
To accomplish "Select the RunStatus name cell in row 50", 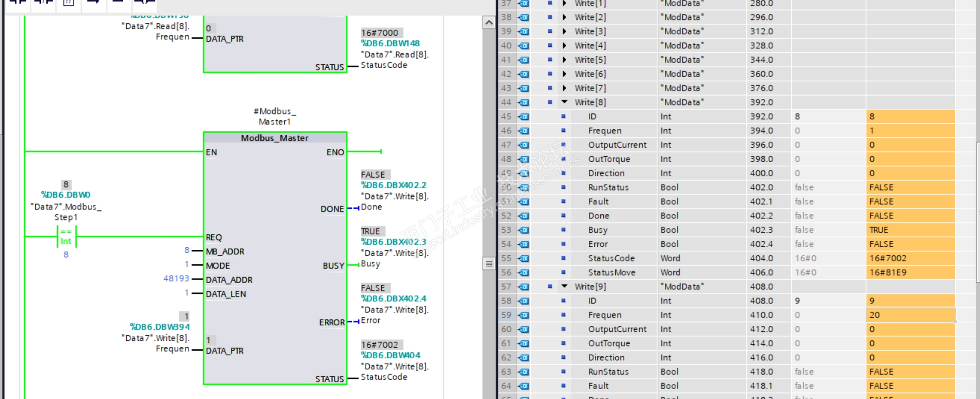I will click(608, 188).
